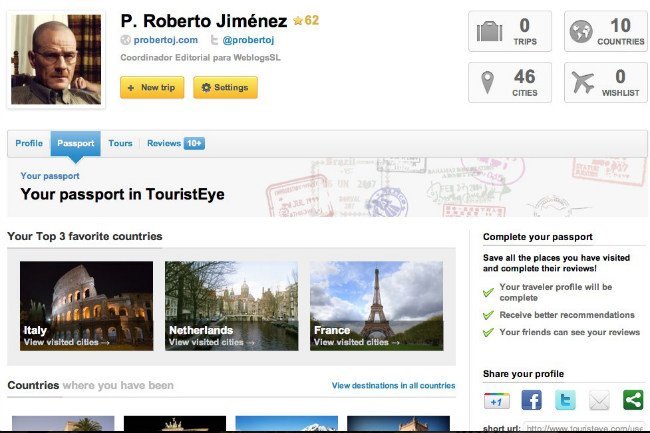Click the green share icon
This screenshot has height=433, width=650.
pos(633,400)
